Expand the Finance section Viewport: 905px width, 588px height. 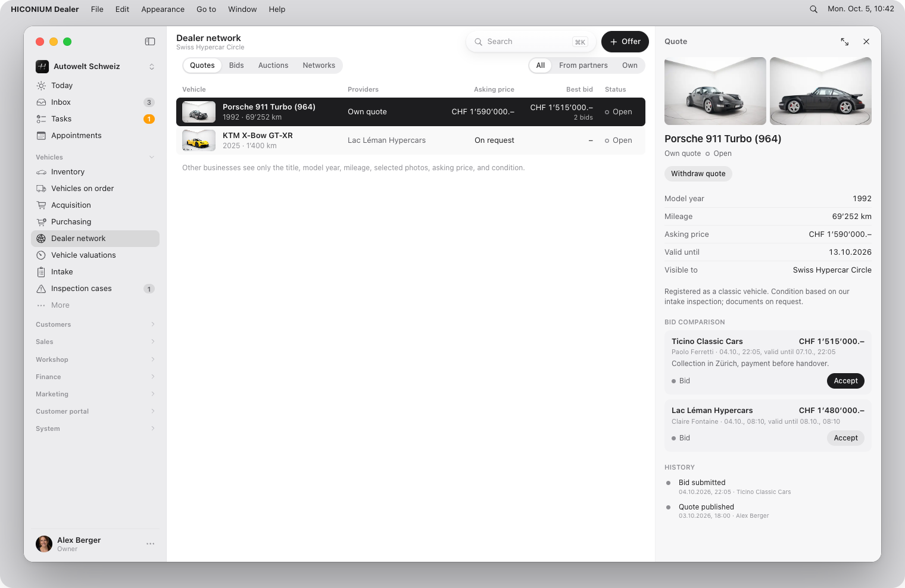pos(95,377)
